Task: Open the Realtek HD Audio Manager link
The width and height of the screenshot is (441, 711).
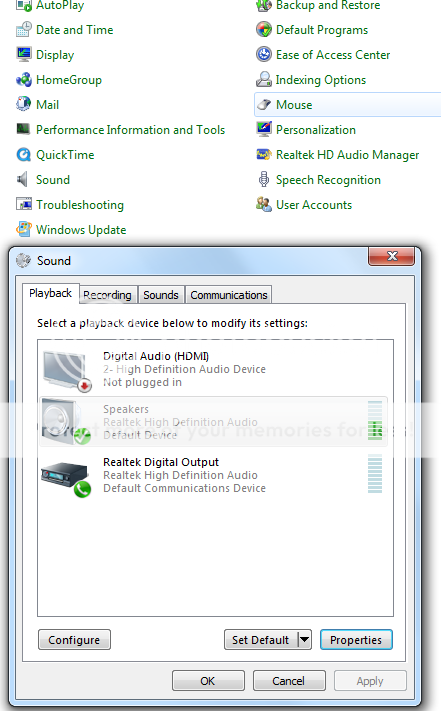Action: (348, 155)
